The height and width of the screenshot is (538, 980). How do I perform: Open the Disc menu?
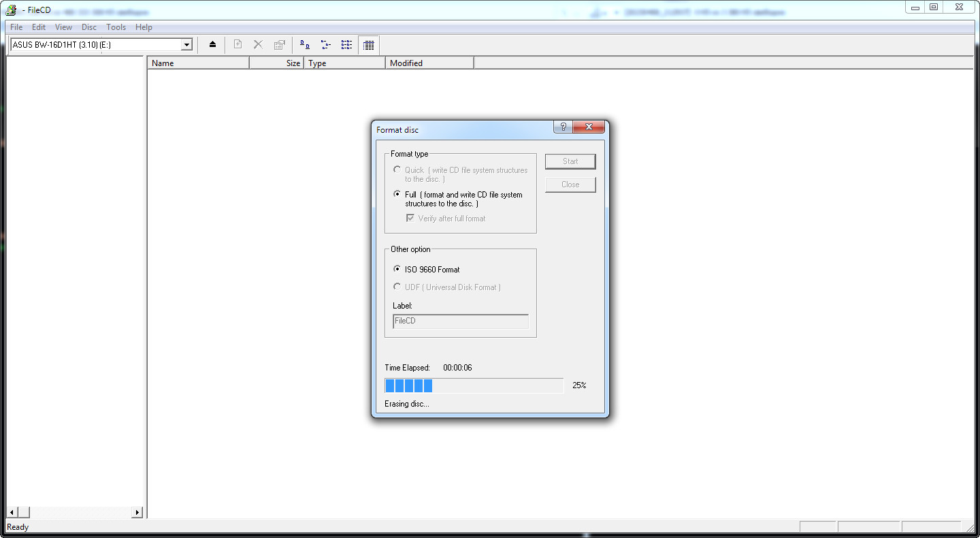tap(89, 27)
